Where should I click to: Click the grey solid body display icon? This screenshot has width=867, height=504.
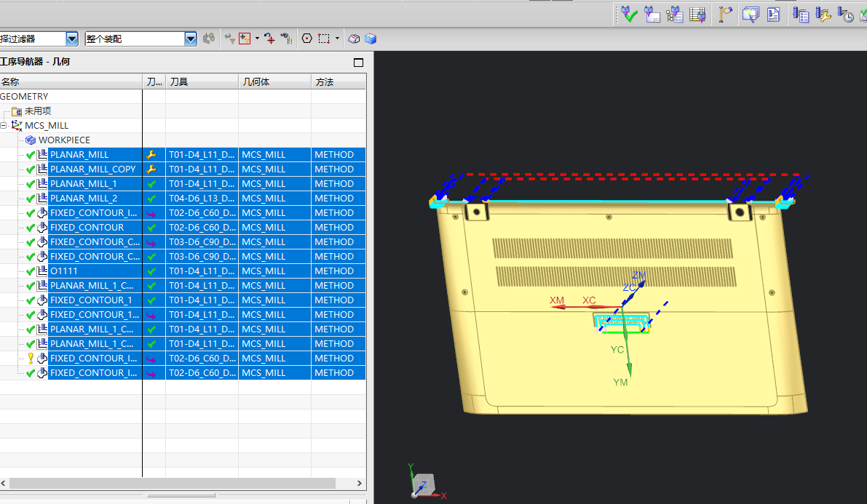pos(354,38)
